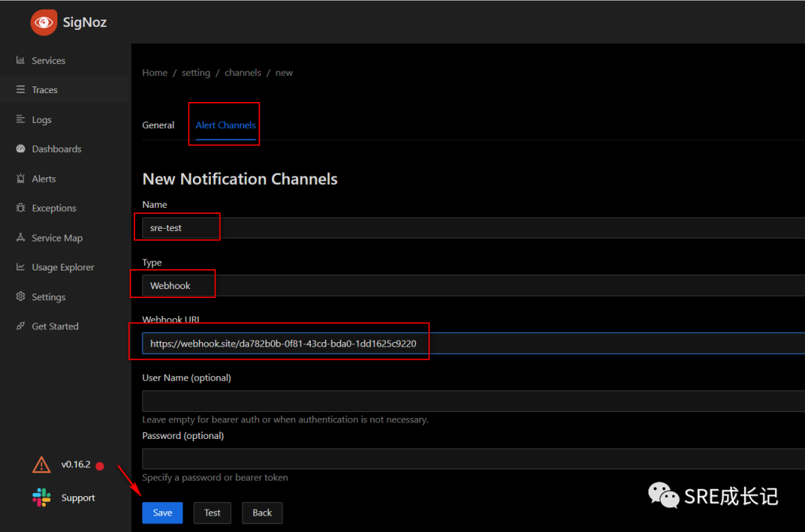Viewport: 805px width, 532px height.
Task: Click the Settings gear icon
Action: pos(21,297)
